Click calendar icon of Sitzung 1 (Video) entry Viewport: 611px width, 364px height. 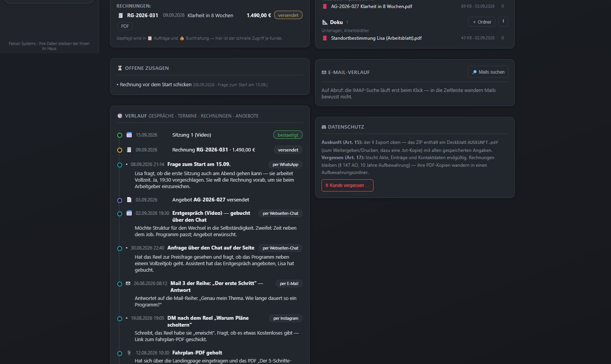(x=129, y=135)
